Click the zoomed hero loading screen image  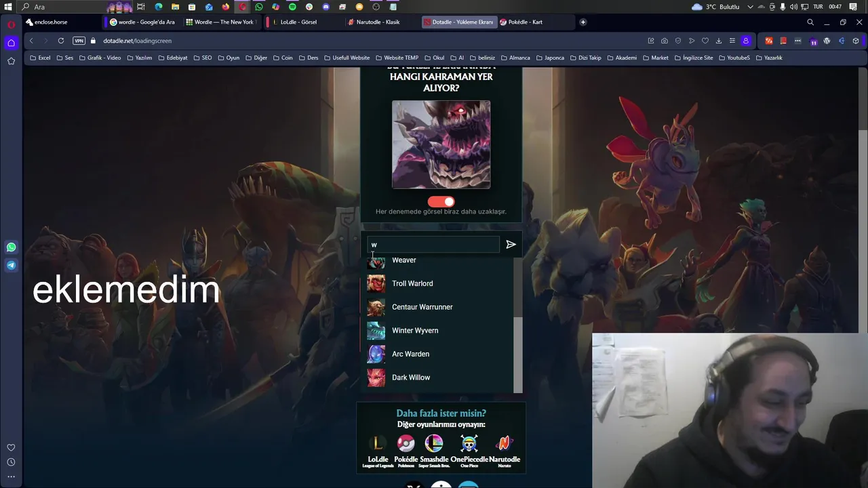pyautogui.click(x=441, y=144)
